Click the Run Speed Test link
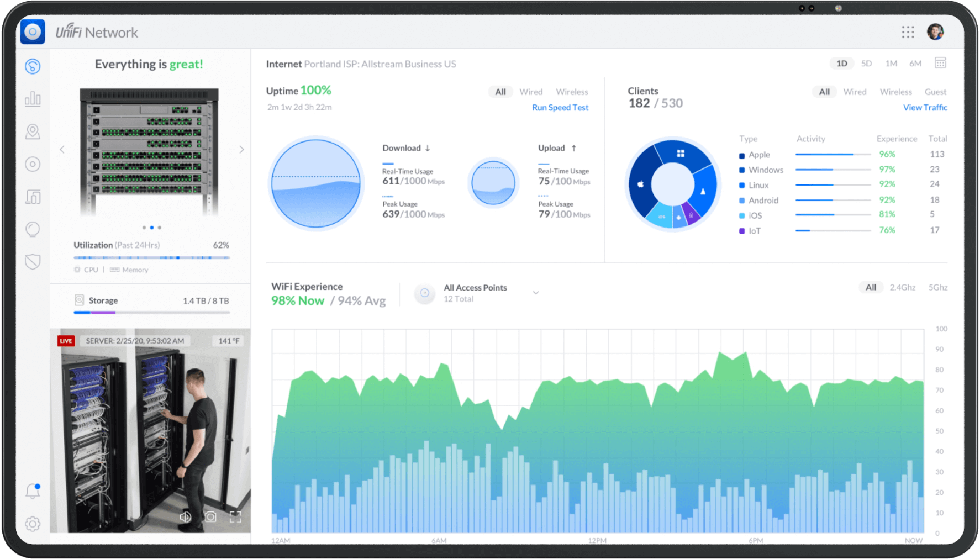Image resolution: width=980 pixels, height=559 pixels. pyautogui.click(x=560, y=108)
